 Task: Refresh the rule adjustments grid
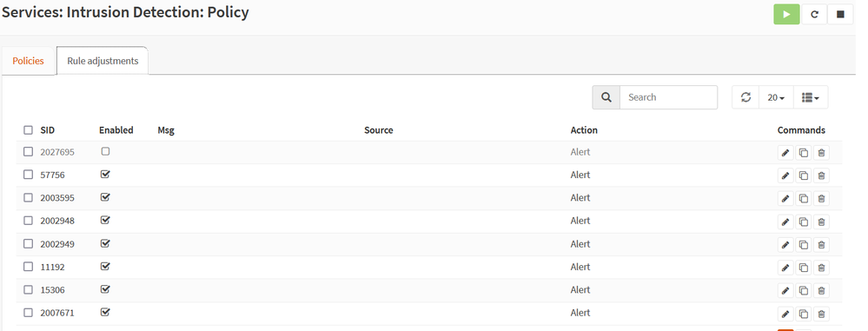coord(745,97)
